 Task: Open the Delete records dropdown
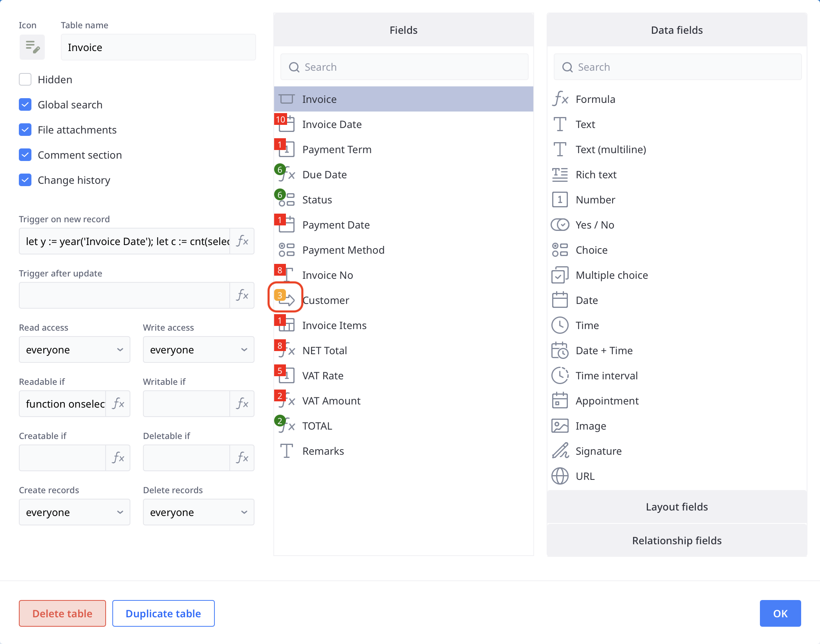[198, 512]
